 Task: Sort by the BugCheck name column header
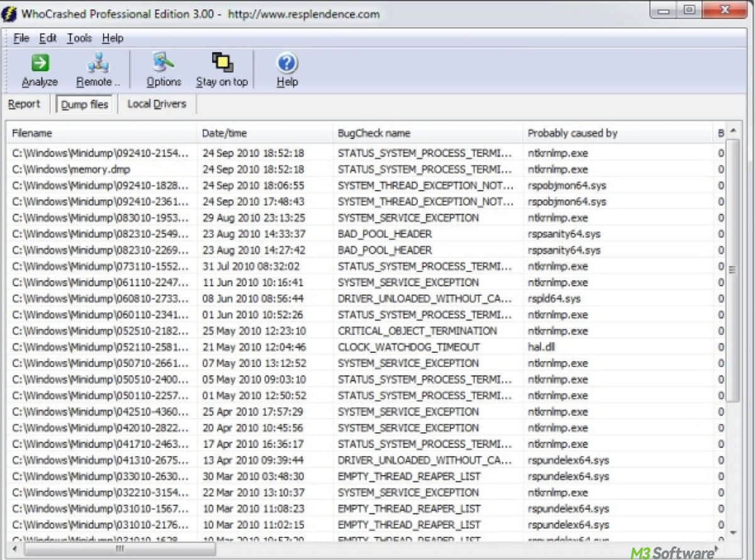pyautogui.click(x=428, y=133)
